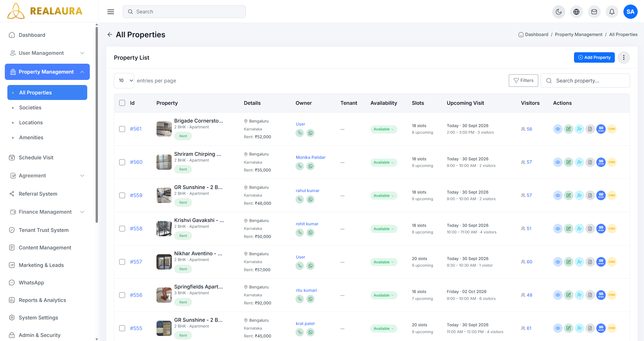Call owner ritu kumari
This screenshot has height=341, width=644.
[x=300, y=299]
